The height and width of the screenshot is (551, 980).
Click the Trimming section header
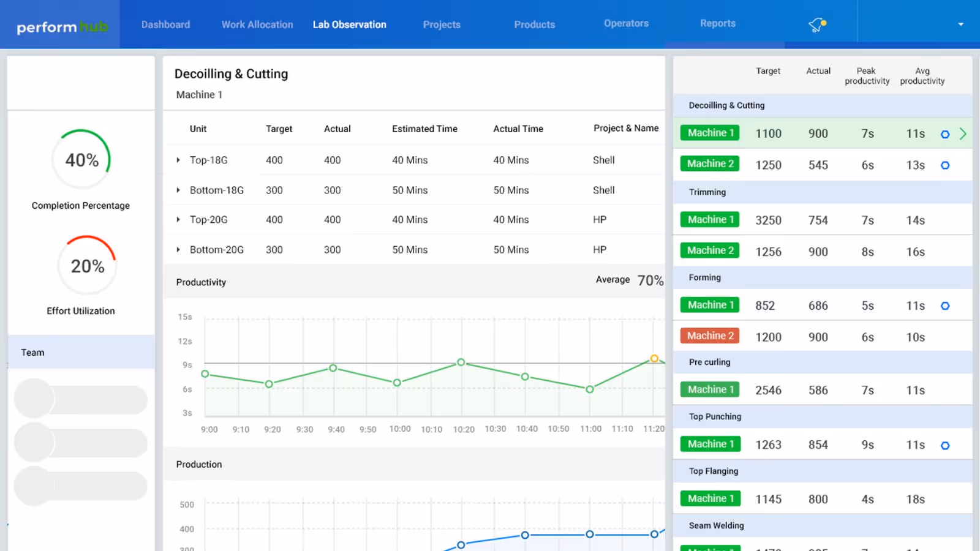point(822,192)
